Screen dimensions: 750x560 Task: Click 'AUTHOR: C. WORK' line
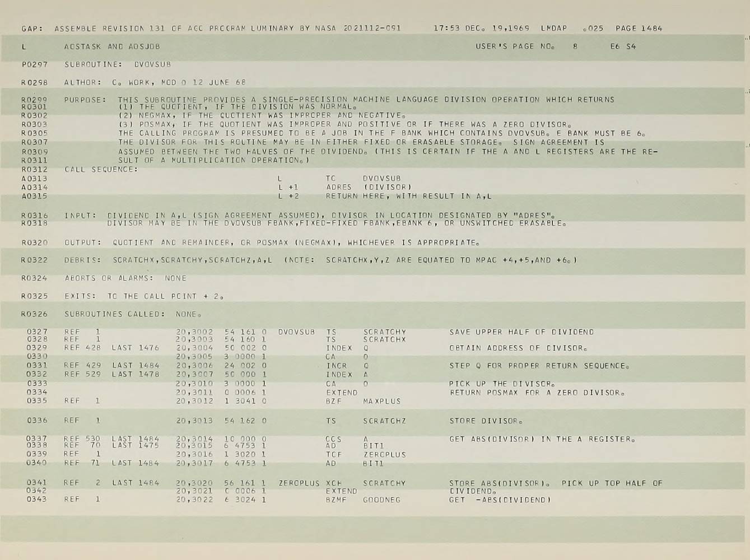point(155,82)
